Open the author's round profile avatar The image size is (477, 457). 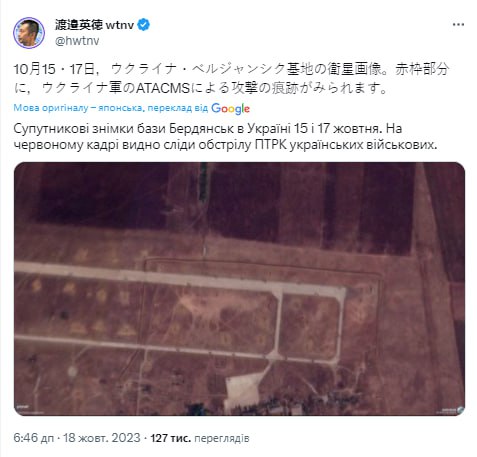click(29, 33)
